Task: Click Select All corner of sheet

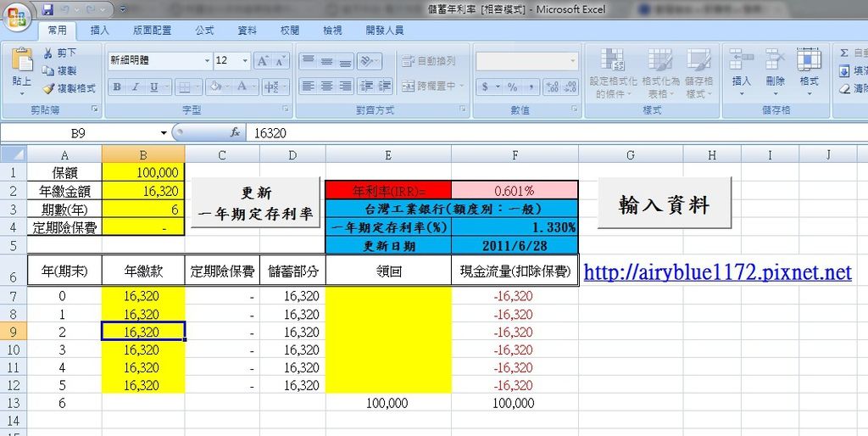Action: pos(14,154)
